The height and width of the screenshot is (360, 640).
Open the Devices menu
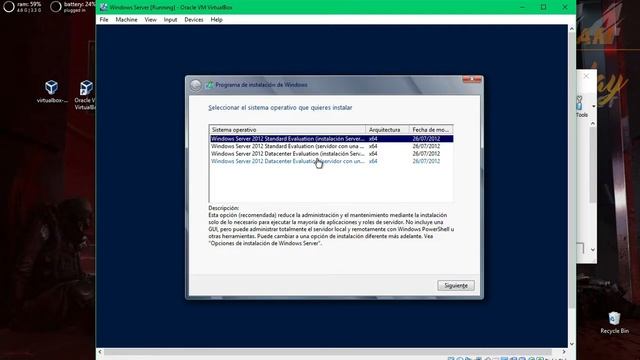tap(193, 20)
